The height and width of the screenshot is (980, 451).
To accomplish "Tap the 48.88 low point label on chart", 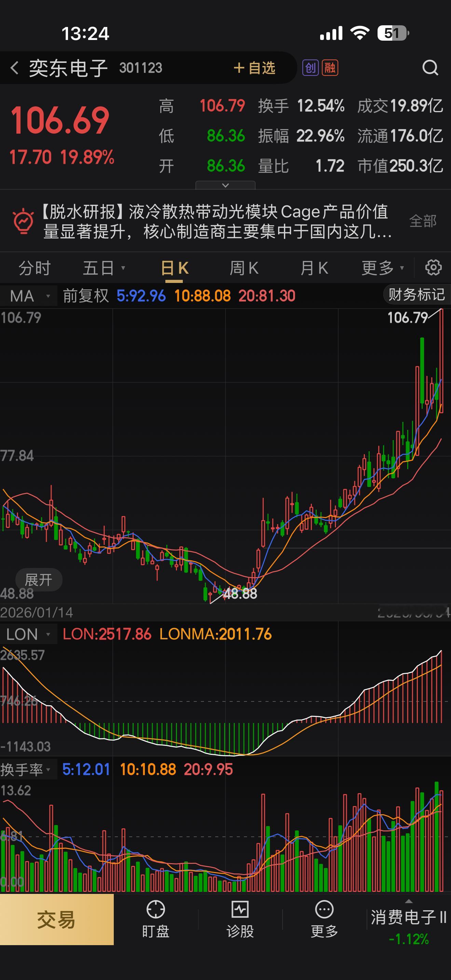I will [x=240, y=594].
